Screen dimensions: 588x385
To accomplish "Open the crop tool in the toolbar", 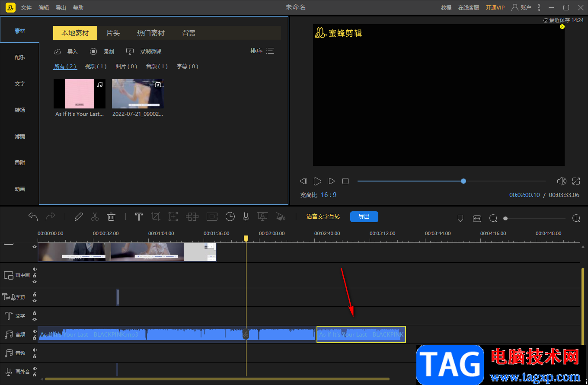I will coord(156,217).
